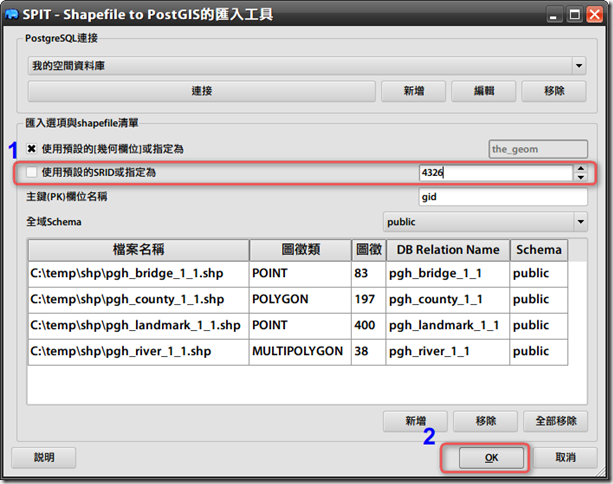The width and height of the screenshot is (613, 484).
Task: Click feature count cell 38
Action: tap(369, 351)
